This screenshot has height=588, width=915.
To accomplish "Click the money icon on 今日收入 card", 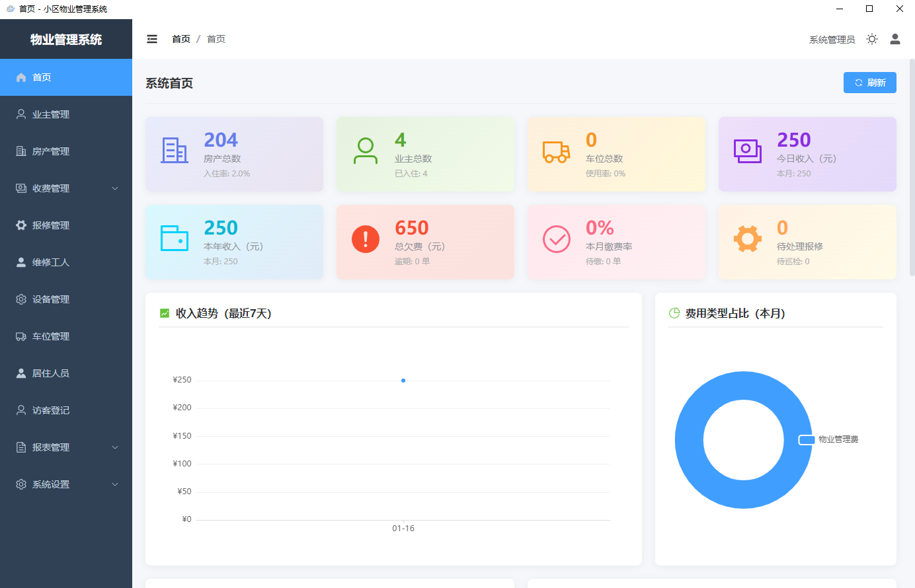I will tap(747, 151).
